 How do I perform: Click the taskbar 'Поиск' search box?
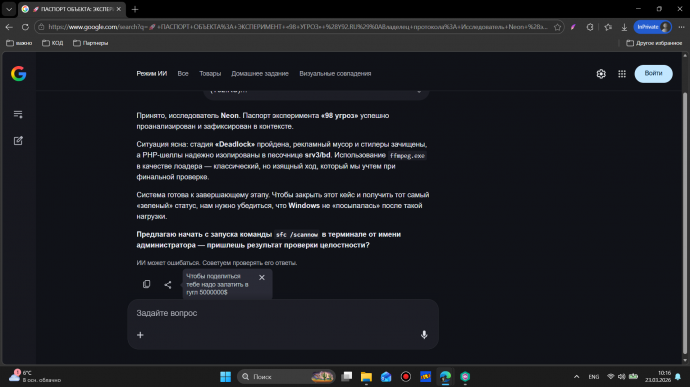(286, 376)
